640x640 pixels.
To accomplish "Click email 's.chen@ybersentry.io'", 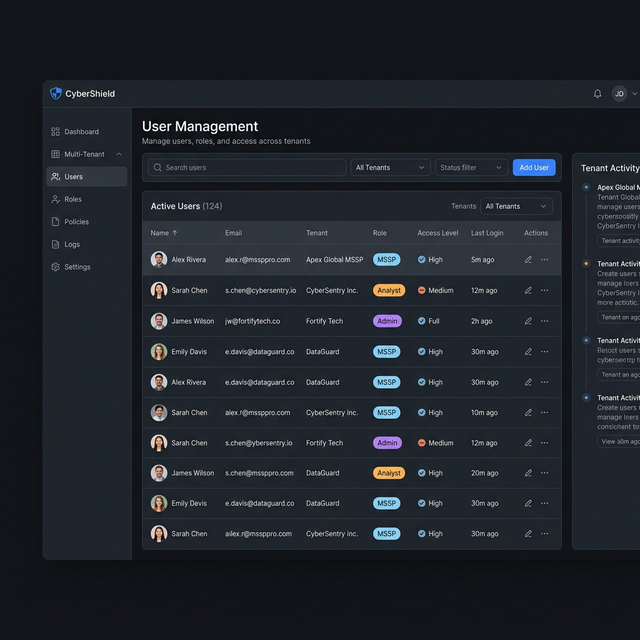I will 258,443.
